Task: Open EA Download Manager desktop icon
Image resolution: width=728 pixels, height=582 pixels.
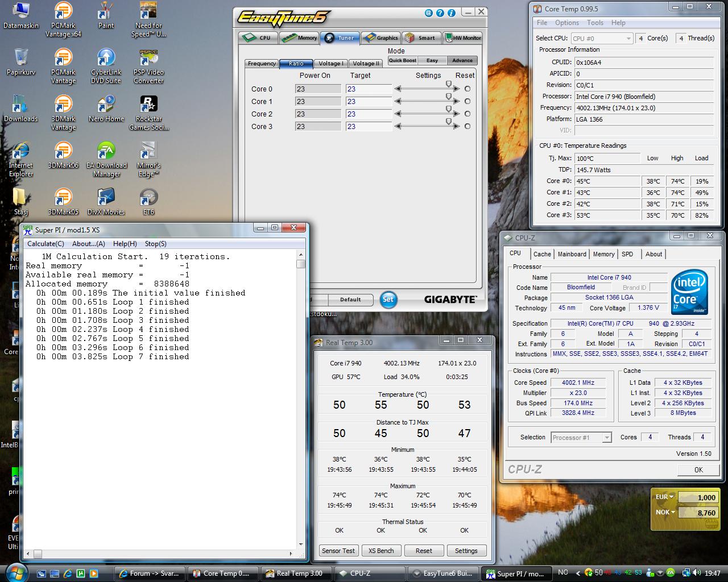Action: click(x=106, y=160)
